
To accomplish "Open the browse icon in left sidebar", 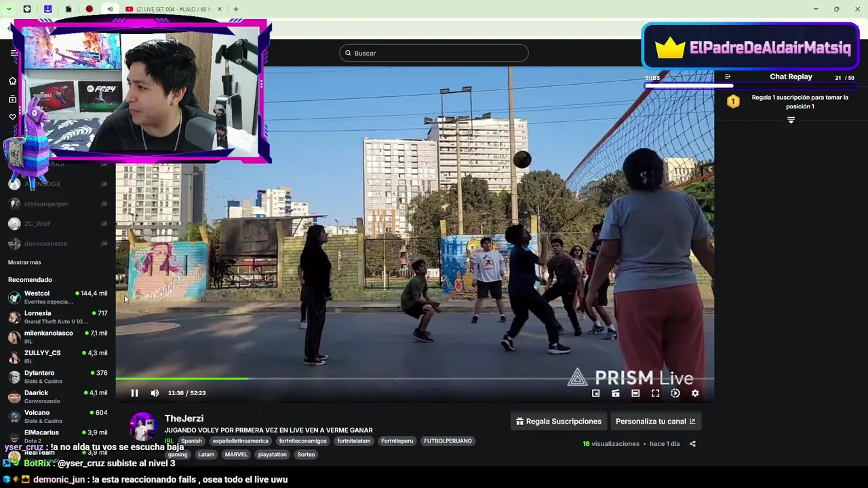I will (12, 99).
